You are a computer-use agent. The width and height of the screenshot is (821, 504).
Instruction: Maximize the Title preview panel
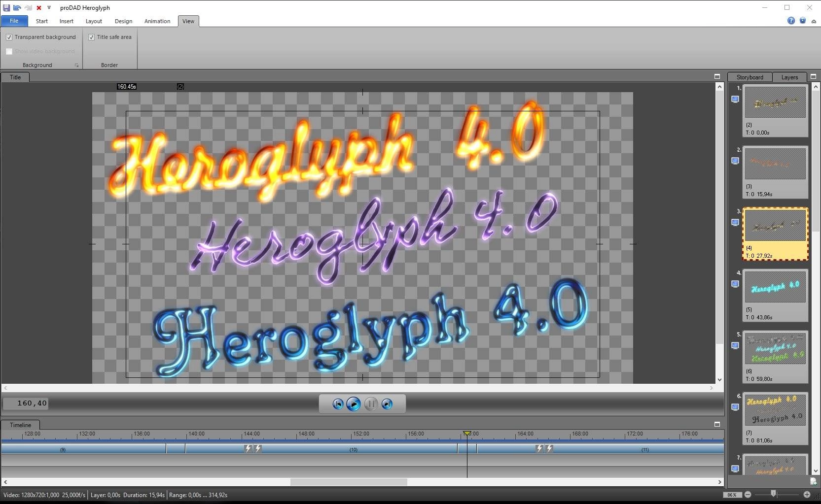(x=717, y=76)
